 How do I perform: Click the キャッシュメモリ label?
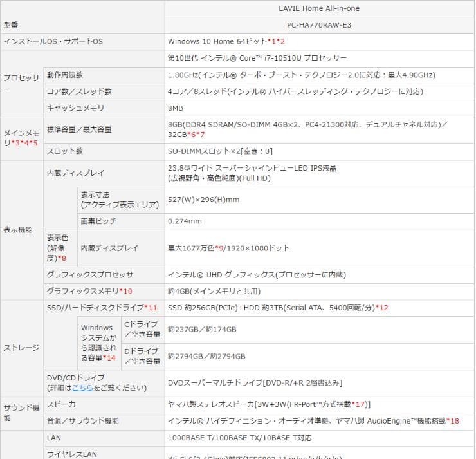(76, 108)
